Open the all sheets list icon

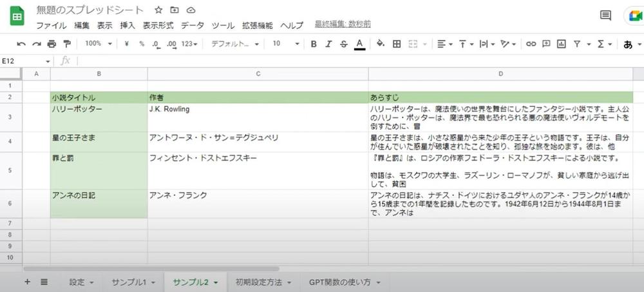pyautogui.click(x=44, y=282)
